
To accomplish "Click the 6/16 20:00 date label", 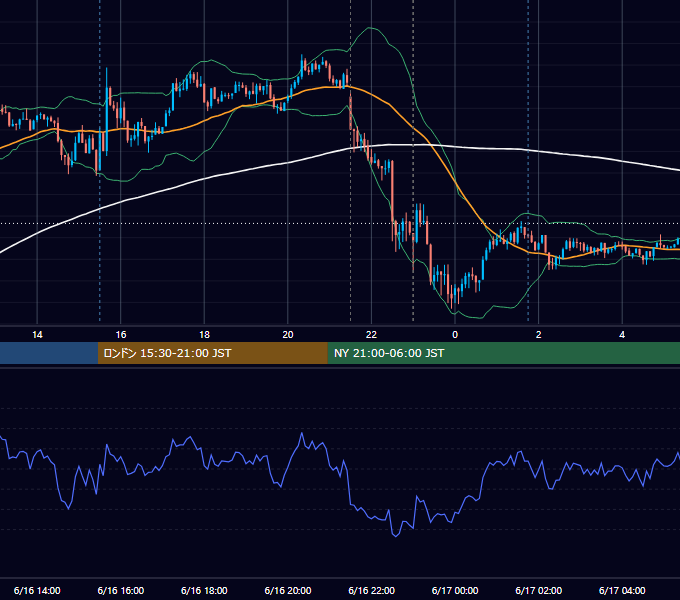I will point(288,590).
